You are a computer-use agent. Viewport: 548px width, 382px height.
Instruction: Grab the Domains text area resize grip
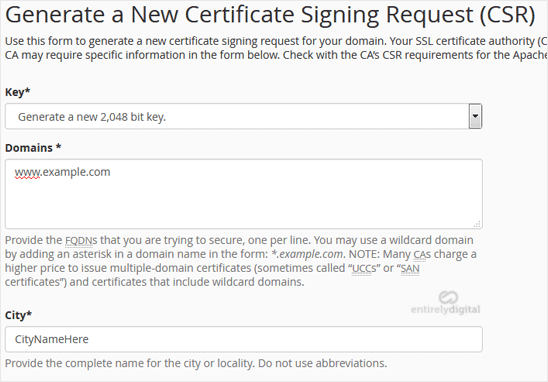pos(477,224)
